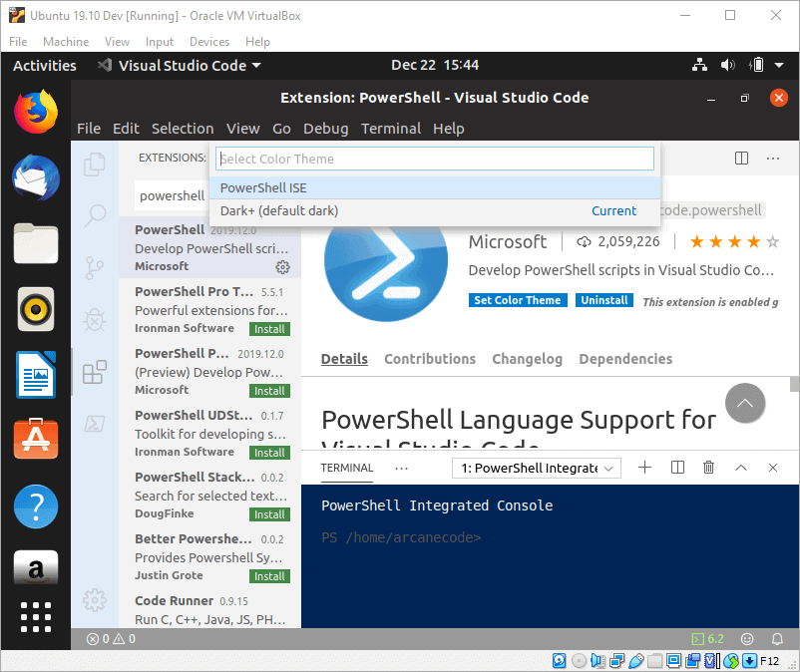Open the notifications bell
The image size is (800, 672).
[777, 639]
